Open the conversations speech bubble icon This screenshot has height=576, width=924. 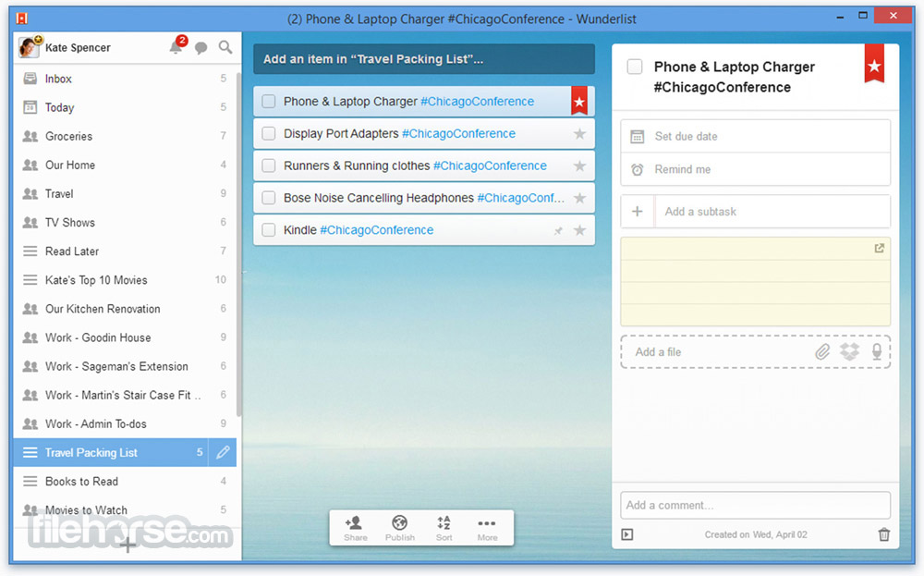click(201, 48)
